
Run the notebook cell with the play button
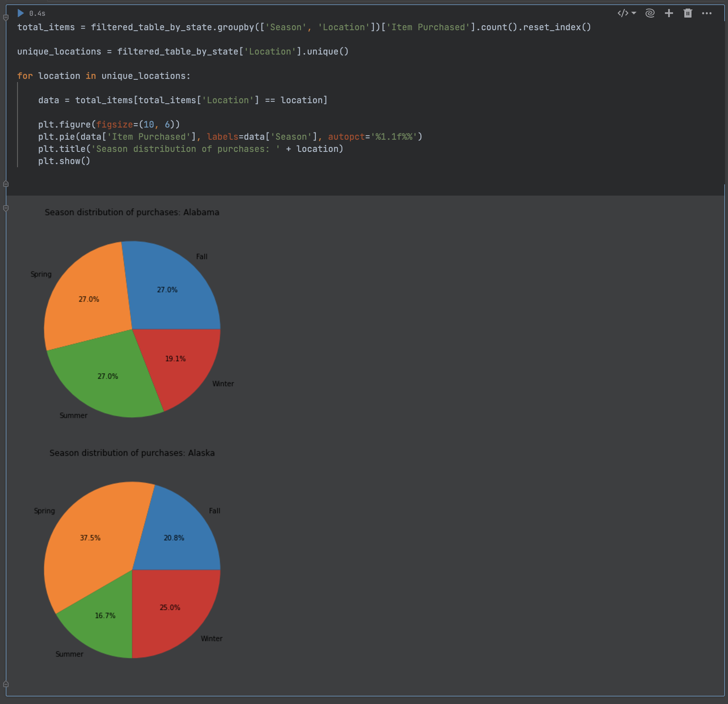(x=20, y=13)
